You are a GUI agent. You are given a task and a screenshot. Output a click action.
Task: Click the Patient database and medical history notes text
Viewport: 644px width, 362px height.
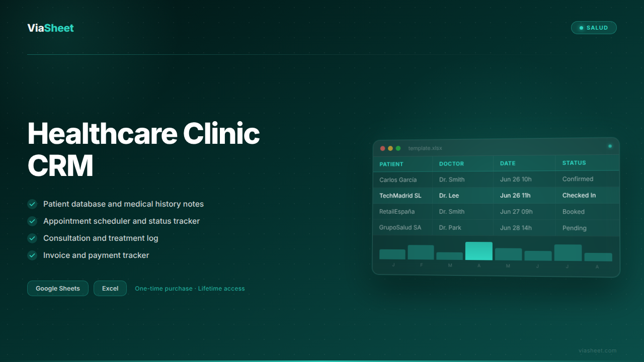123,204
